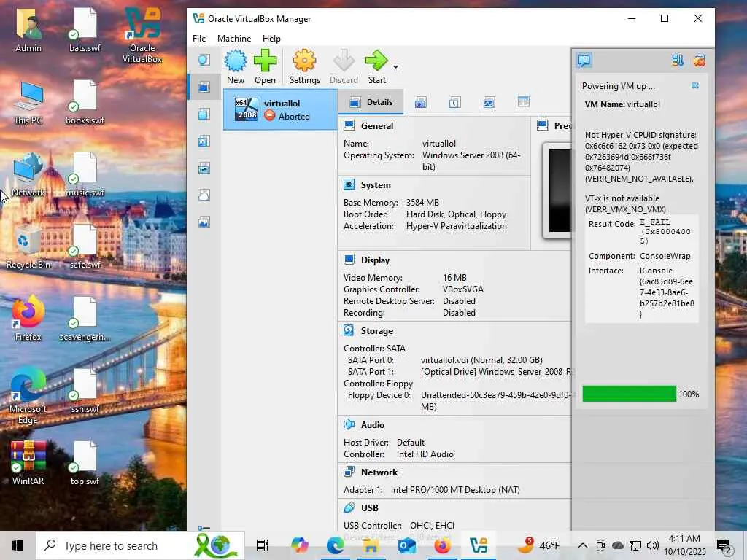Click the General section header
Viewport: 747px width, 560px height.
(x=377, y=125)
